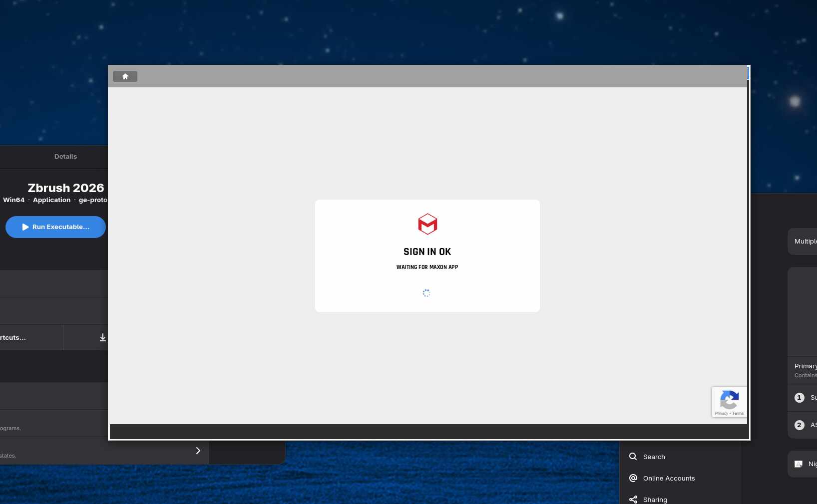Click the at-sign icon beside Online Accounts
Screen dimensions: 817x504
coord(633,478)
